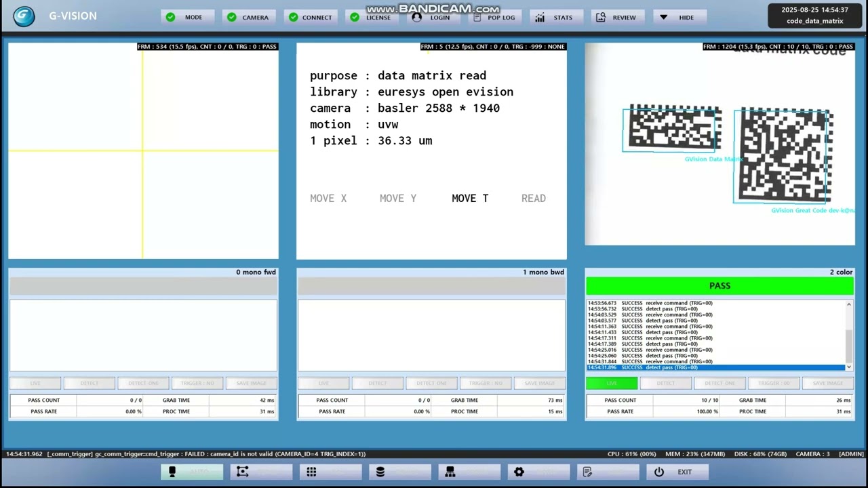Image resolution: width=868 pixels, height=488 pixels.
Task: Click TRIGGER : 00 in 2 color panel
Action: coord(774,383)
